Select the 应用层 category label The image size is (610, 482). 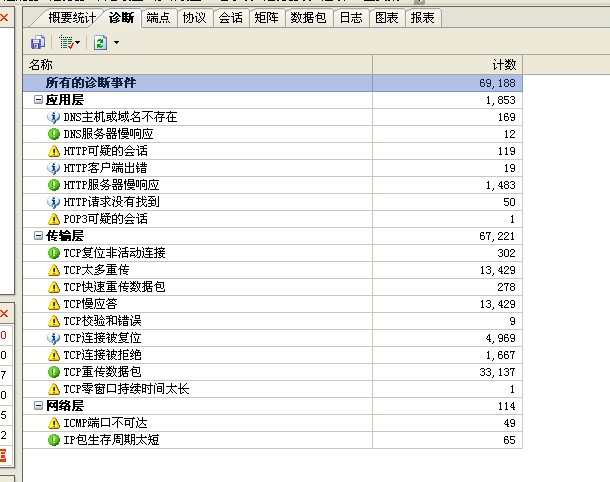[x=65, y=100]
